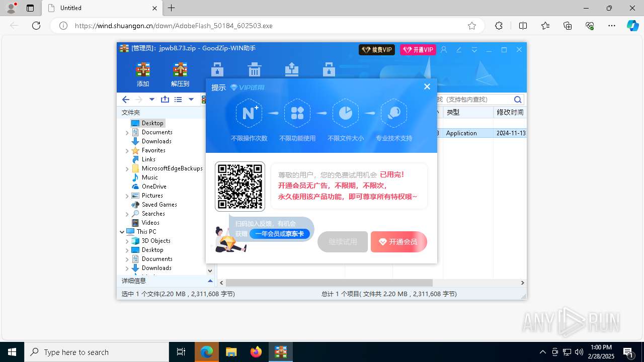Image resolution: width=644 pixels, height=362 pixels.
Task: Select the Untitled browser tab
Action: point(101,8)
